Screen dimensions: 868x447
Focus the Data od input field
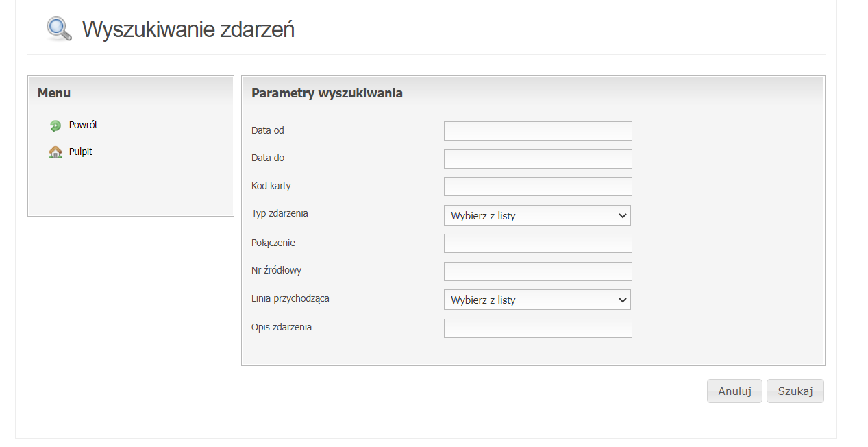click(x=538, y=131)
